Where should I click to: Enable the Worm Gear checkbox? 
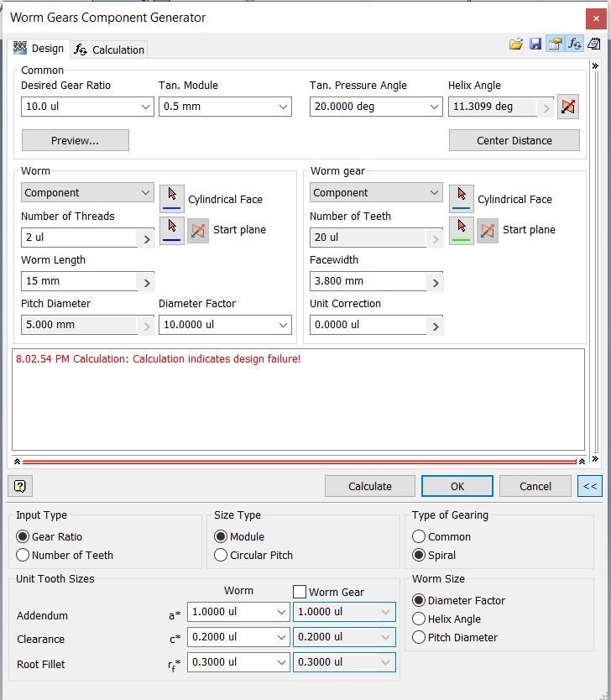click(x=300, y=592)
